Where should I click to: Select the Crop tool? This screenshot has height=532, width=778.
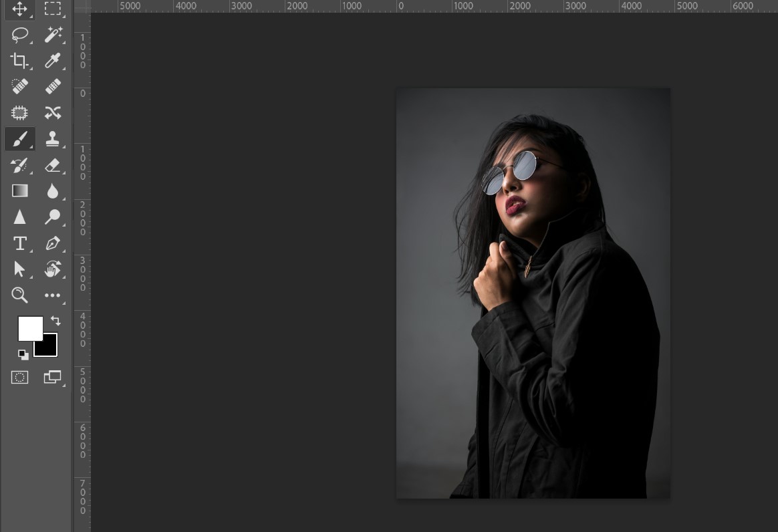coord(19,61)
